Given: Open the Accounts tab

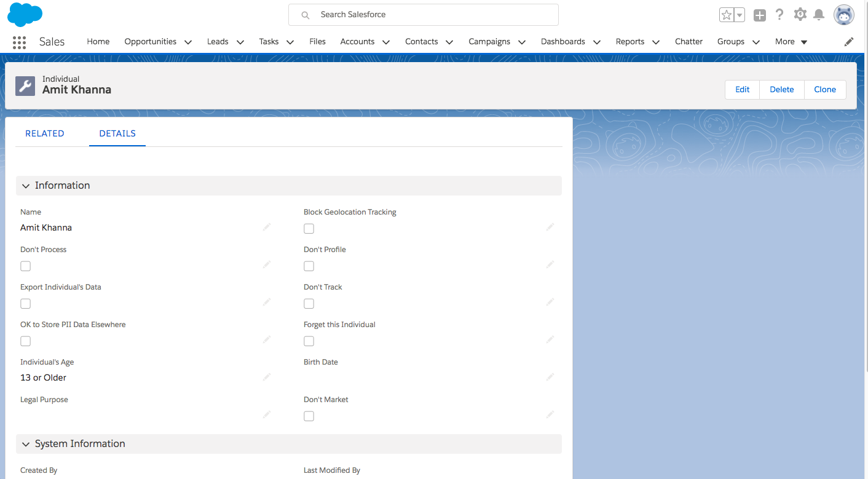Looking at the screenshot, I should click(357, 42).
